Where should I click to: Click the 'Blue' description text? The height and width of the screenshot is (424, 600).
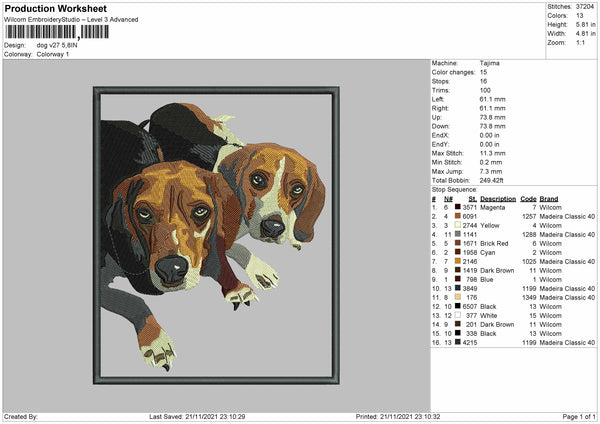click(x=486, y=280)
